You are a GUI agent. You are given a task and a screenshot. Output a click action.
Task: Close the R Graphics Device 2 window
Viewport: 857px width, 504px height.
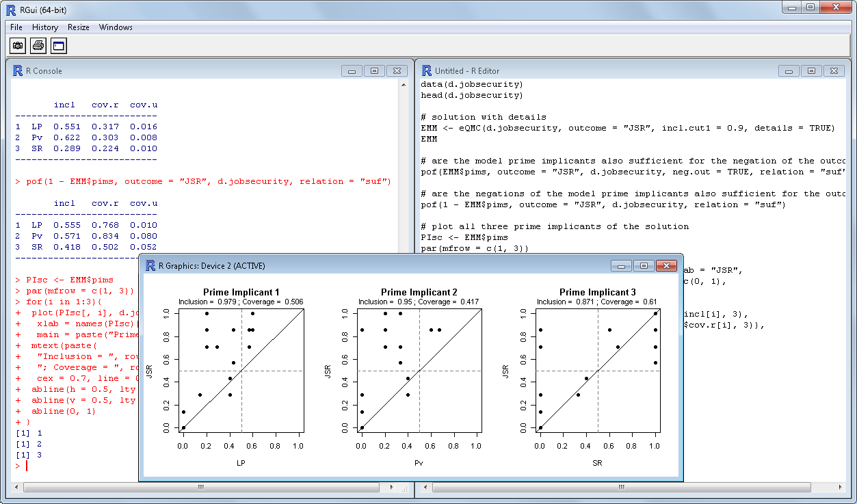pos(665,265)
